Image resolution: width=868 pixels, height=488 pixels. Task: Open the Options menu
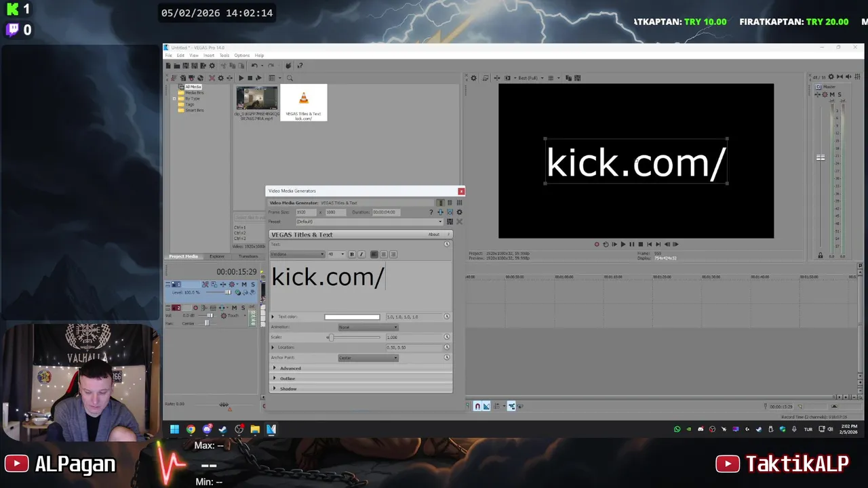pyautogui.click(x=242, y=56)
